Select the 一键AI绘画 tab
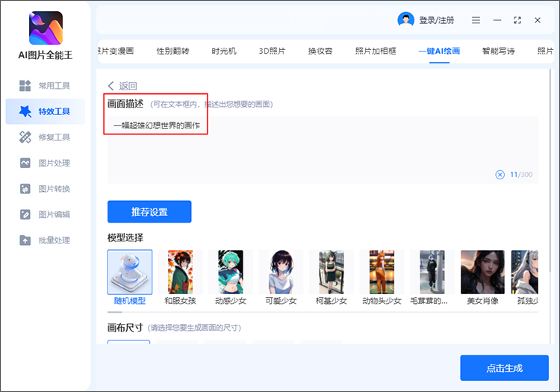 439,51
